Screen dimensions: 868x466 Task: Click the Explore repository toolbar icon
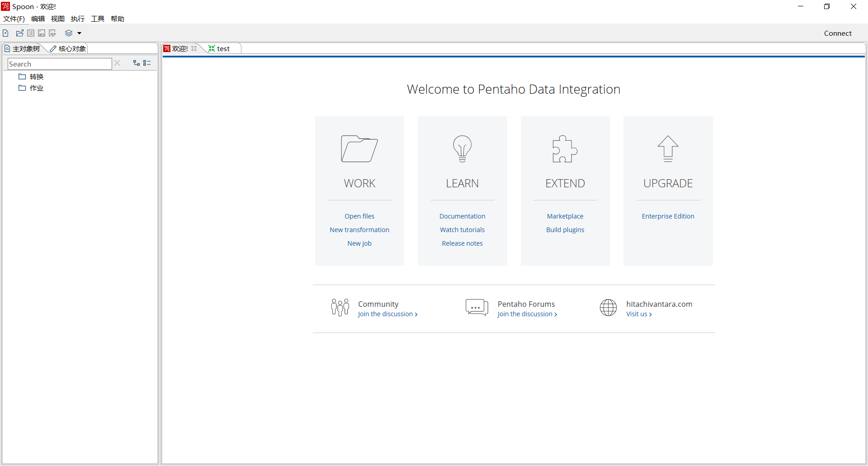(31, 33)
